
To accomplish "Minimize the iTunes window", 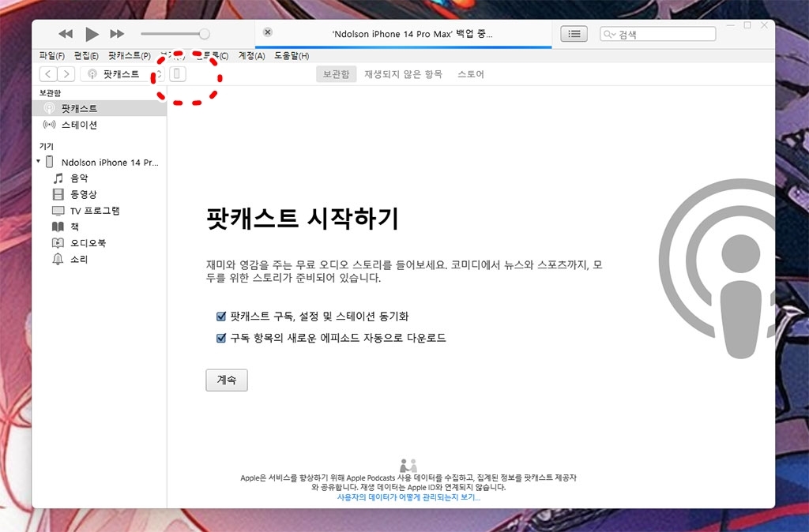I will [730, 25].
